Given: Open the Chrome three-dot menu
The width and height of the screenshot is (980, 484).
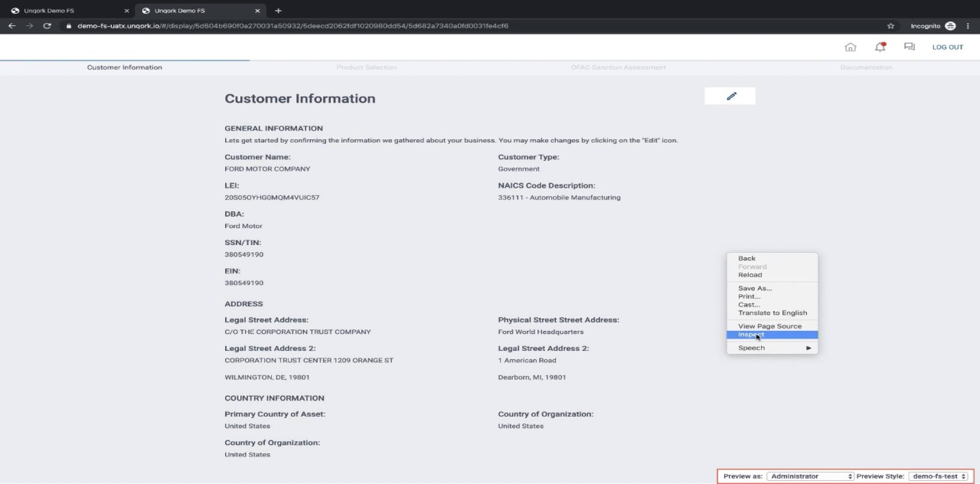Looking at the screenshot, I should [x=968, y=25].
